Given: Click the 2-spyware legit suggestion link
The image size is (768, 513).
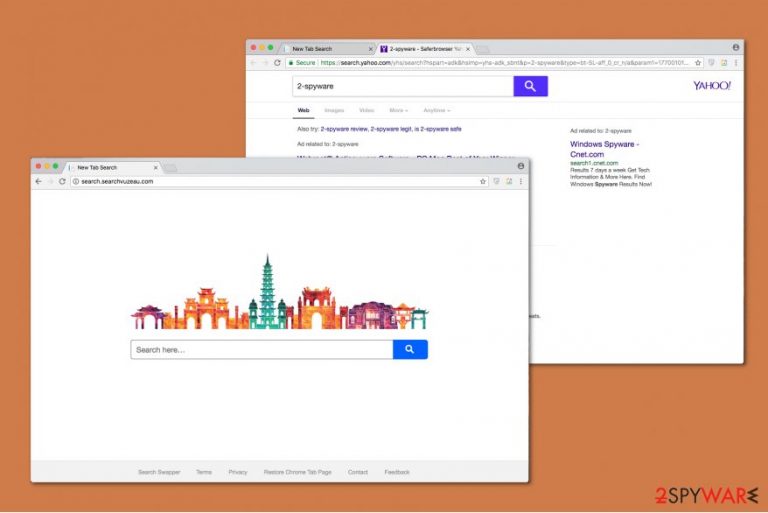Looking at the screenshot, I should pos(391,129).
